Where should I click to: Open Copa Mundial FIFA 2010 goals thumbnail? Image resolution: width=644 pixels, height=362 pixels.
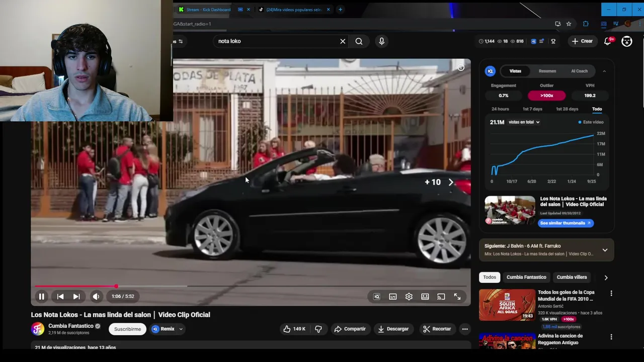[x=507, y=305]
